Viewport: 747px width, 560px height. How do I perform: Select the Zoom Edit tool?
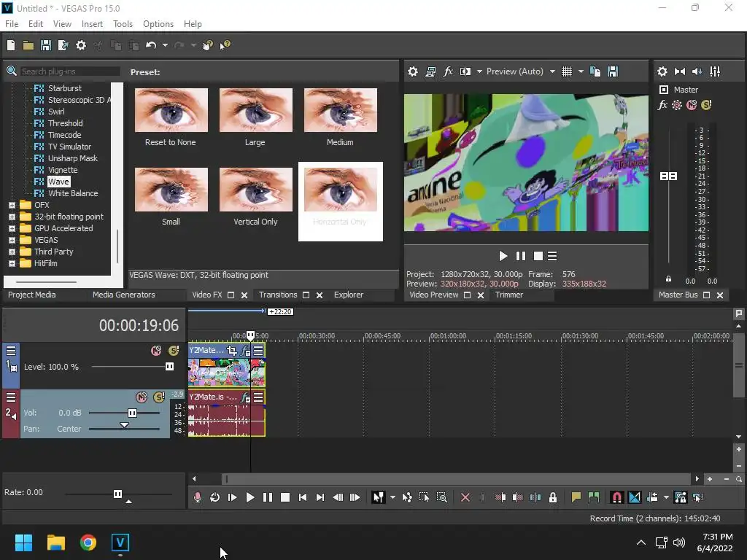click(x=441, y=497)
